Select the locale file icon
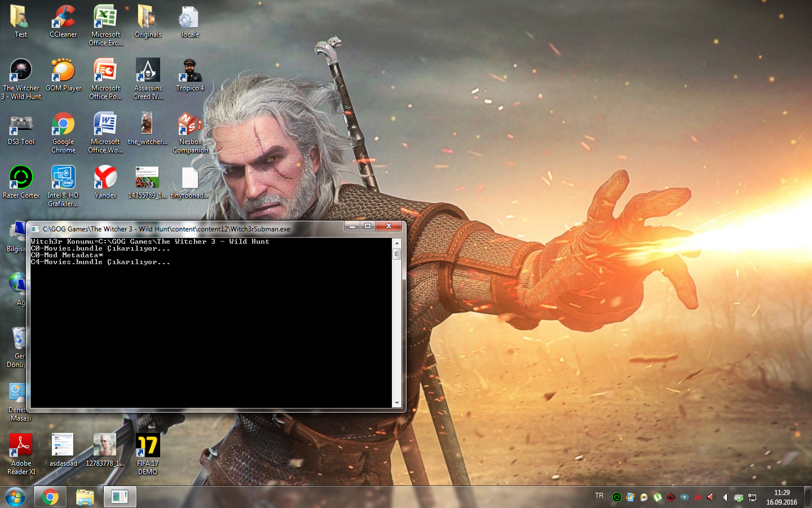The width and height of the screenshot is (812, 508). pyautogui.click(x=190, y=21)
